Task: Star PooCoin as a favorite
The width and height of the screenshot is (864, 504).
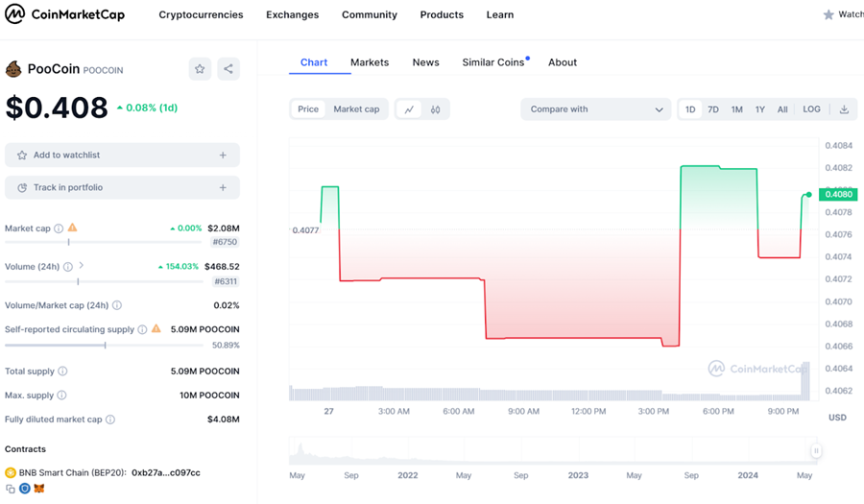Action: point(200,69)
